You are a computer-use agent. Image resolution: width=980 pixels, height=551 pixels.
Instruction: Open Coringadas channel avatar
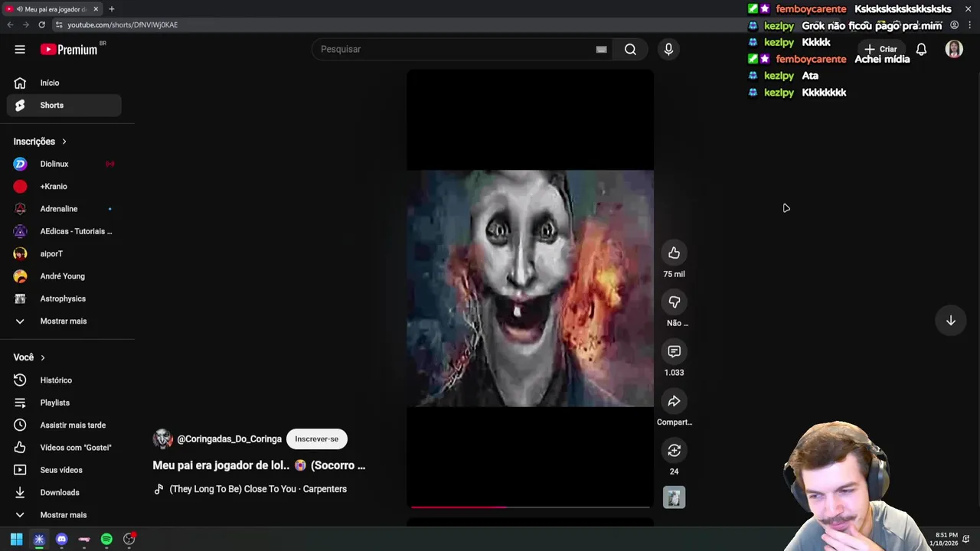coord(162,439)
